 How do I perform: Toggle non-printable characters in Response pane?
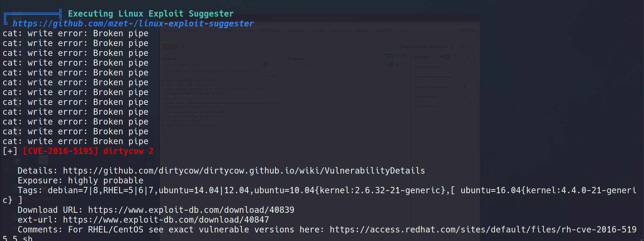point(398,65)
